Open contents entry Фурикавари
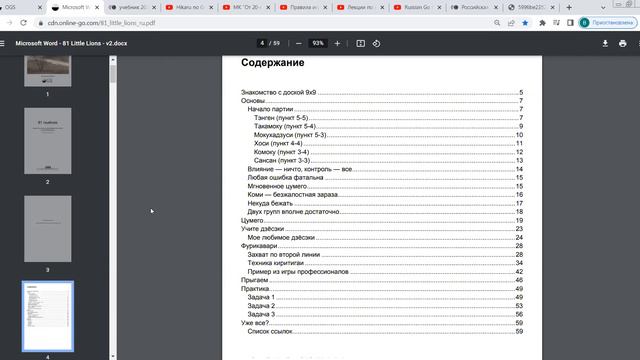The image size is (640, 360). (382, 246)
